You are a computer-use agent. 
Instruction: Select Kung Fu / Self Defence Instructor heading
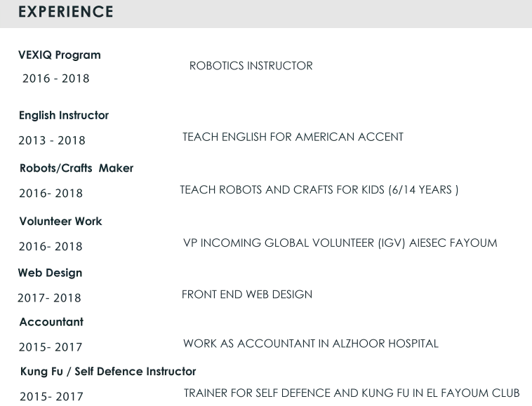tap(108, 372)
